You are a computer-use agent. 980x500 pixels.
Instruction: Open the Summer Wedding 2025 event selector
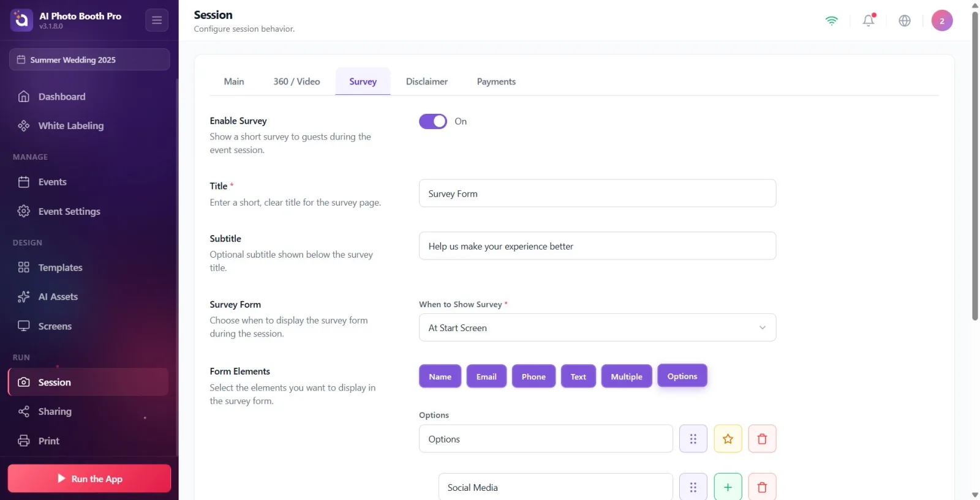[89, 59]
